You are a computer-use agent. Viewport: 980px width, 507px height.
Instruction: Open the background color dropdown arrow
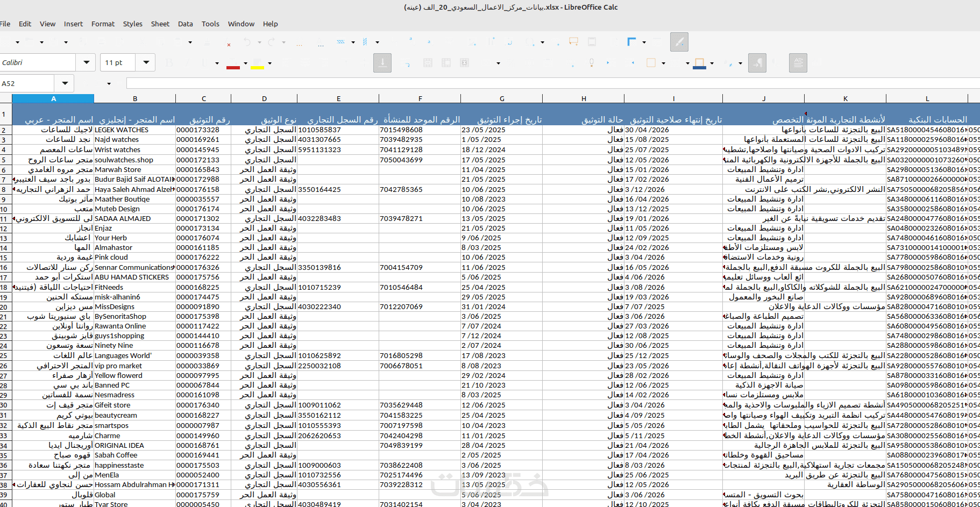pos(712,63)
